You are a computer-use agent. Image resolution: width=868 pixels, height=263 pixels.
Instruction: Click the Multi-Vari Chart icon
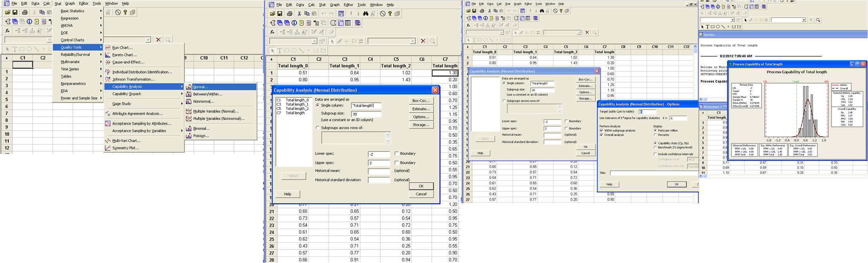tap(108, 140)
